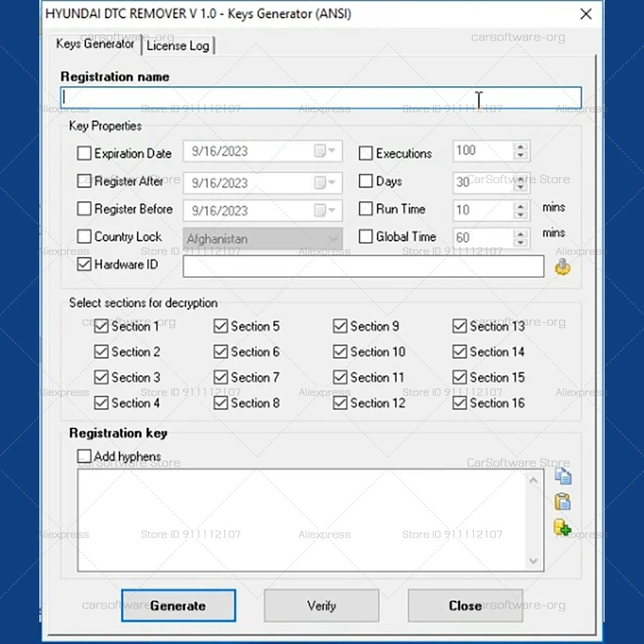The image size is (644, 644).
Task: Uncheck Section 4
Action: 101,403
